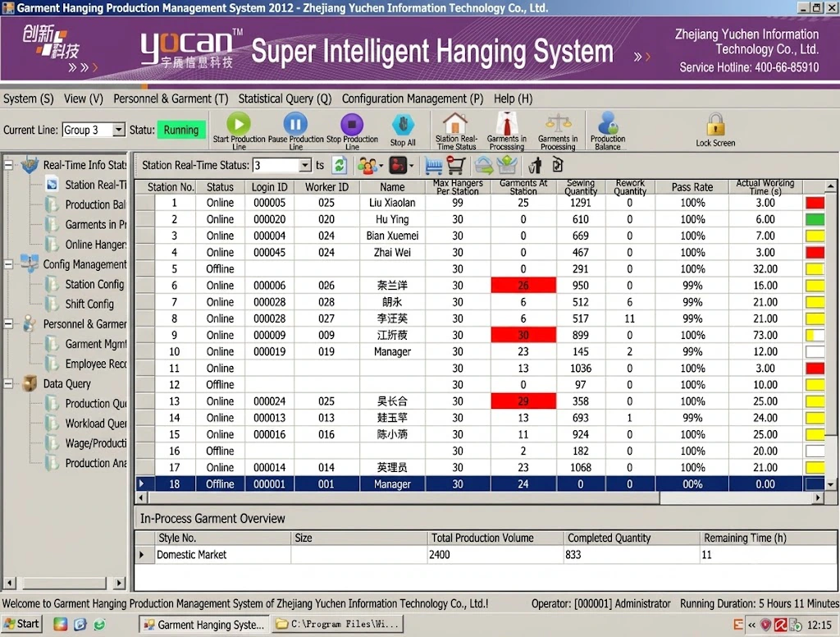Open the Current Line Group 3 dropdown

point(119,130)
